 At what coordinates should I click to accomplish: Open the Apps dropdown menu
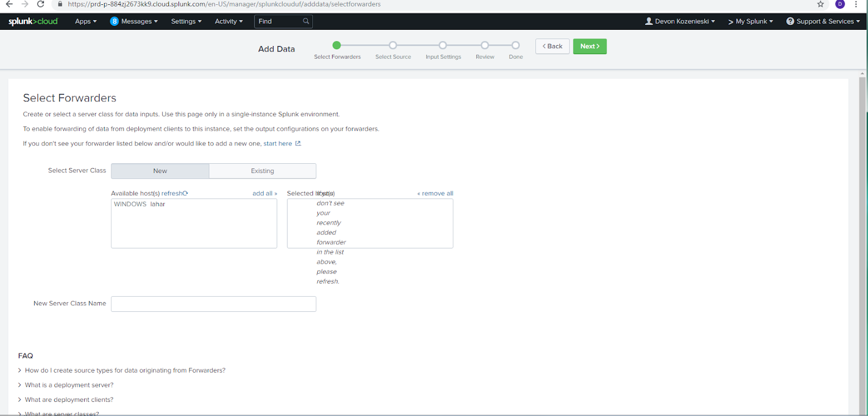click(x=86, y=21)
